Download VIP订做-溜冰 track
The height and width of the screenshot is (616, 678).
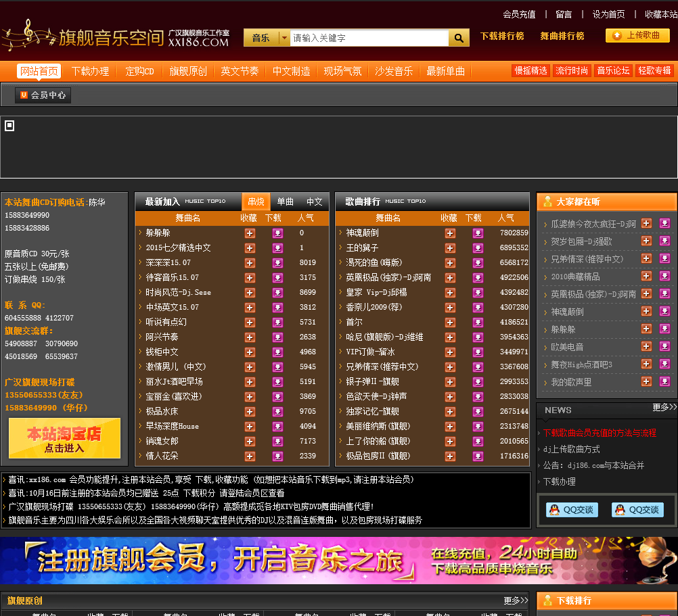[478, 352]
